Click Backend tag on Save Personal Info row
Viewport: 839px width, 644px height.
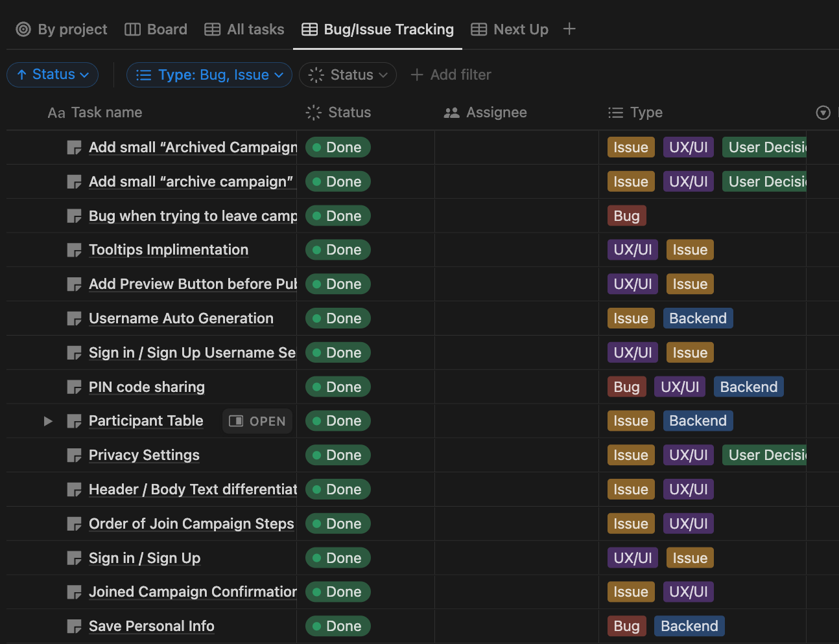click(690, 627)
